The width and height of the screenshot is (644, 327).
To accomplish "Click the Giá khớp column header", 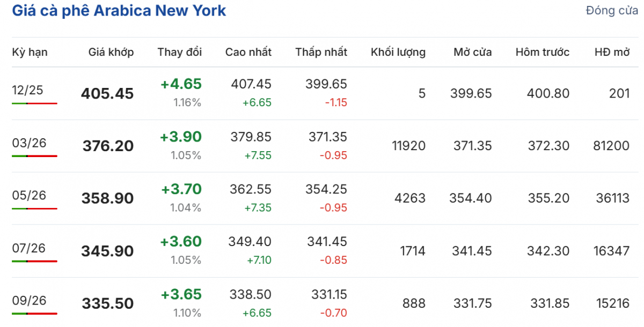I will [111, 52].
